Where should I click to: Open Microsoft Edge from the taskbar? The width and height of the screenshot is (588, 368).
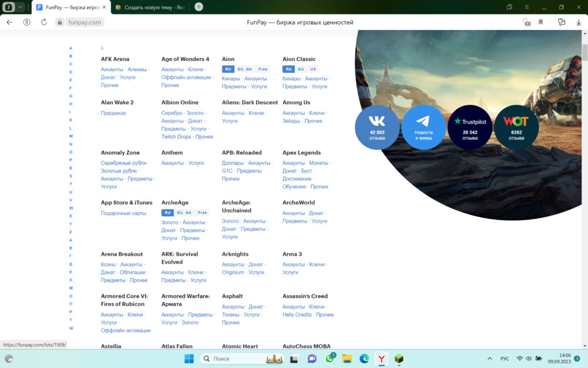[x=364, y=359]
